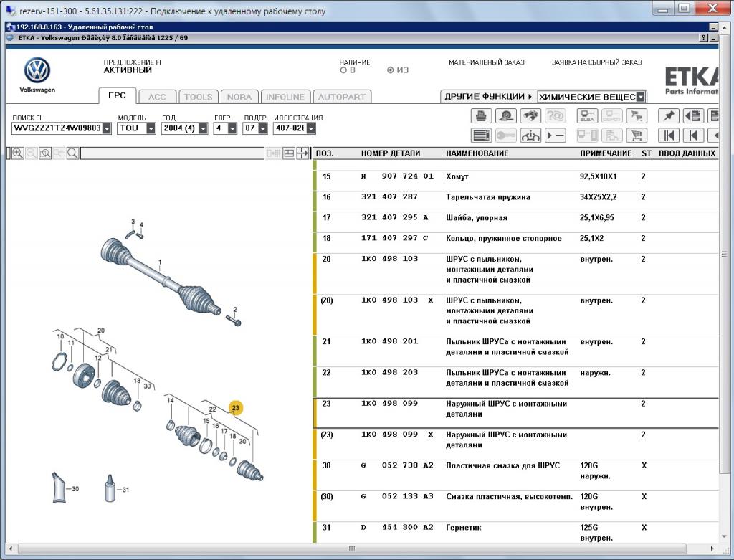Screen dimensions: 734x560
Task: Switch to the NORA tab
Action: [x=239, y=97]
